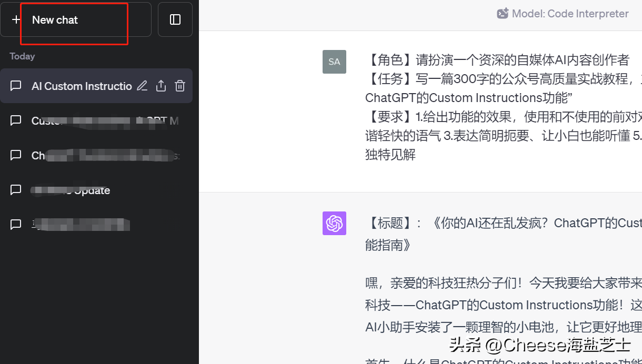Click the chat bubble icon of AI Custom Instructio
642x364 pixels.
coord(16,86)
